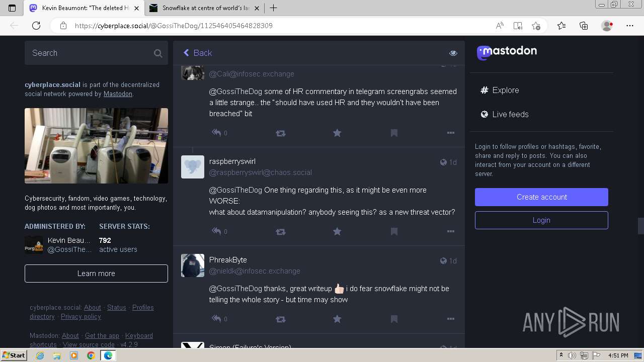
Task: Open more menu on raspberryswirl's post
Action: [451, 231]
